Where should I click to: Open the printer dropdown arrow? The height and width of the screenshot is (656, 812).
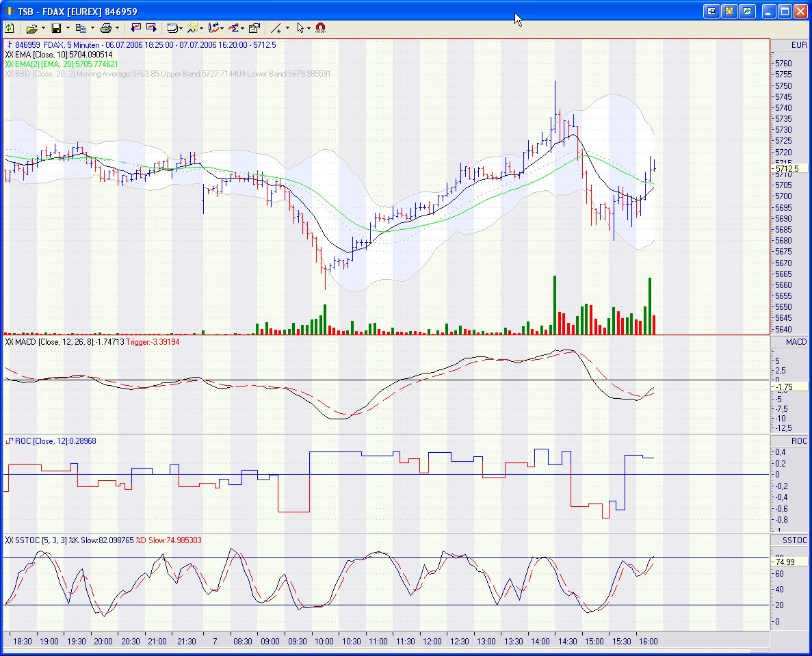[x=117, y=28]
